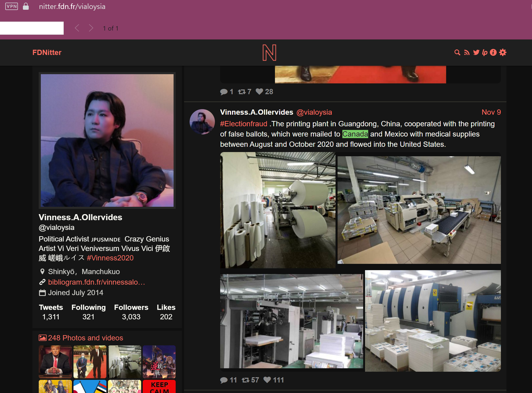This screenshot has width=532, height=393.
Task: Click Vinness.A.Ollervides name in tweet header
Action: point(257,112)
